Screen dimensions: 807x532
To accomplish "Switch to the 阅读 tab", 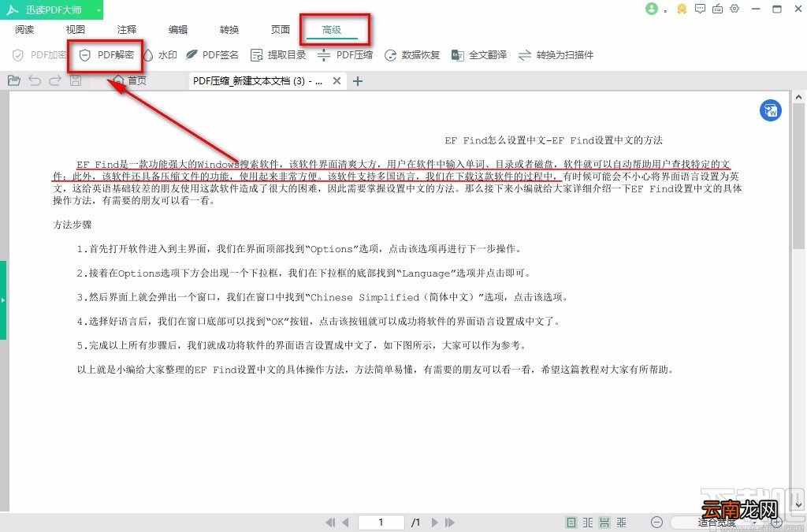I will (x=24, y=30).
